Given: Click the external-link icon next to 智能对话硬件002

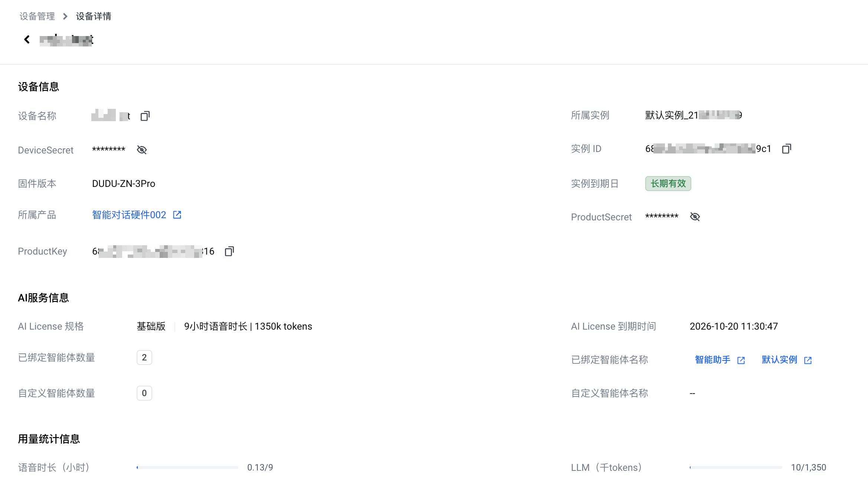Looking at the screenshot, I should tap(177, 215).
